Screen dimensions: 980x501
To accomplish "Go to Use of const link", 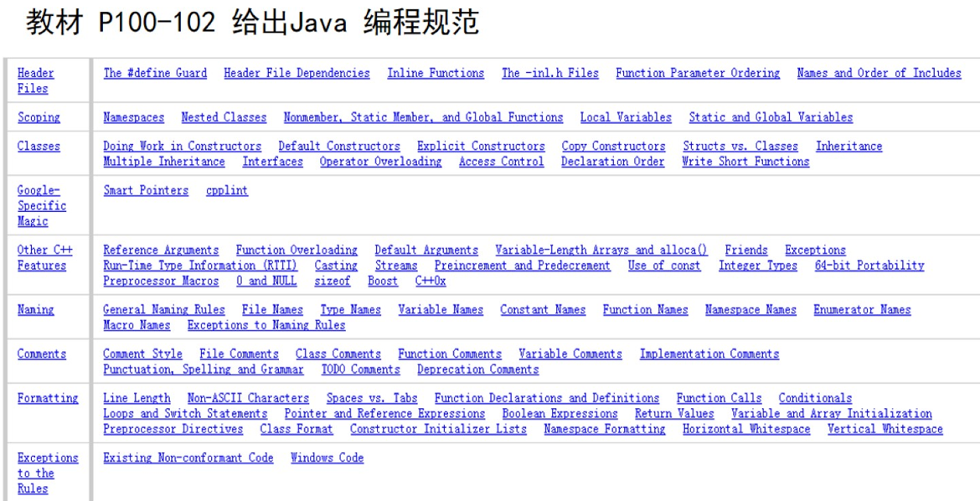I will tap(664, 266).
